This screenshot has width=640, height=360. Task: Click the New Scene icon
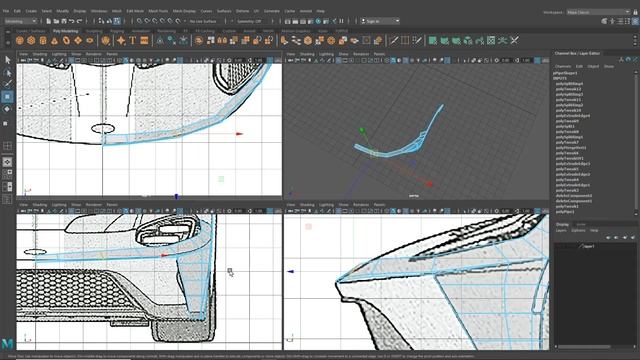(x=49, y=21)
